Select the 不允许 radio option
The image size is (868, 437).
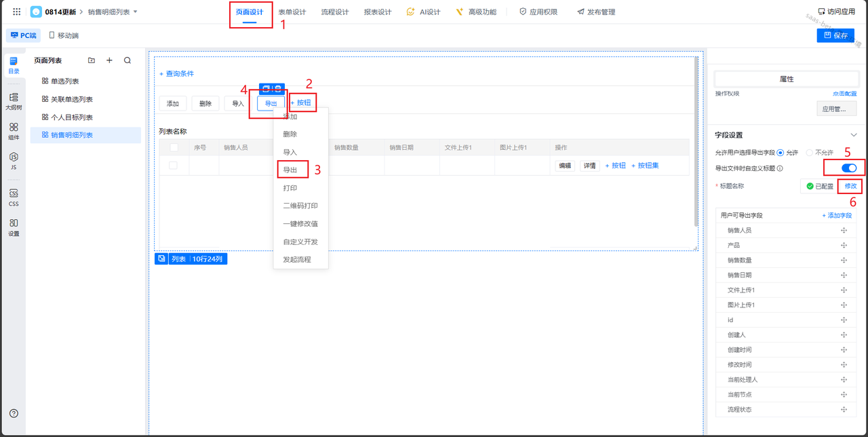(x=809, y=153)
